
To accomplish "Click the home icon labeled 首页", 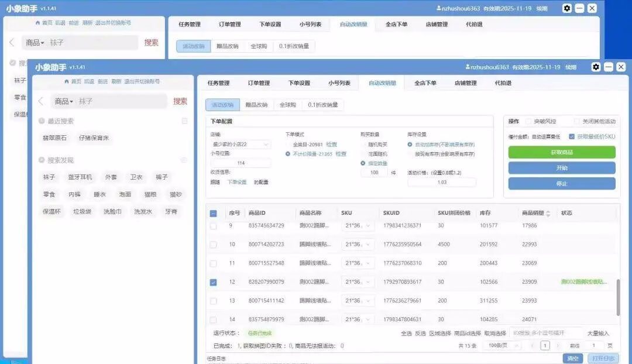I will pyautogui.click(x=67, y=82).
